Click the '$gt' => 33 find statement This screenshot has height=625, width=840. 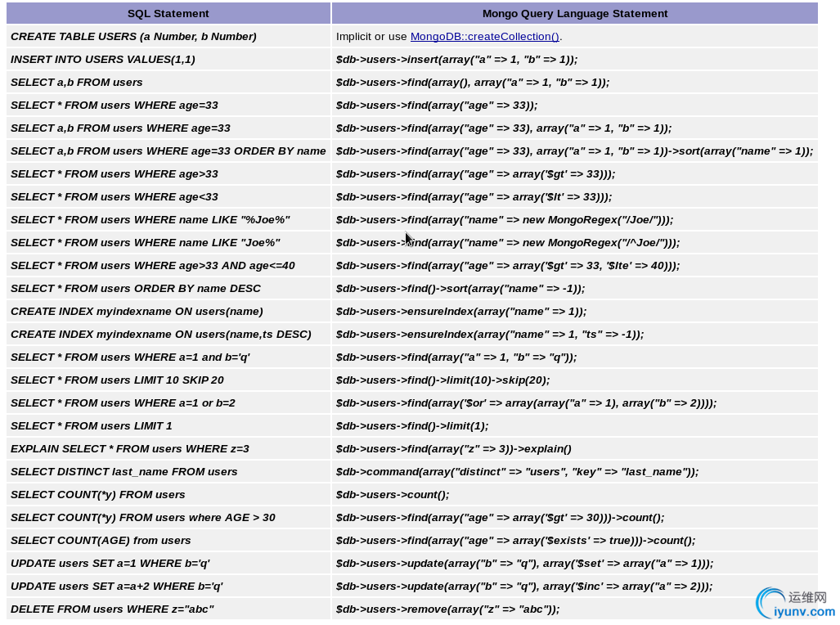point(575,174)
